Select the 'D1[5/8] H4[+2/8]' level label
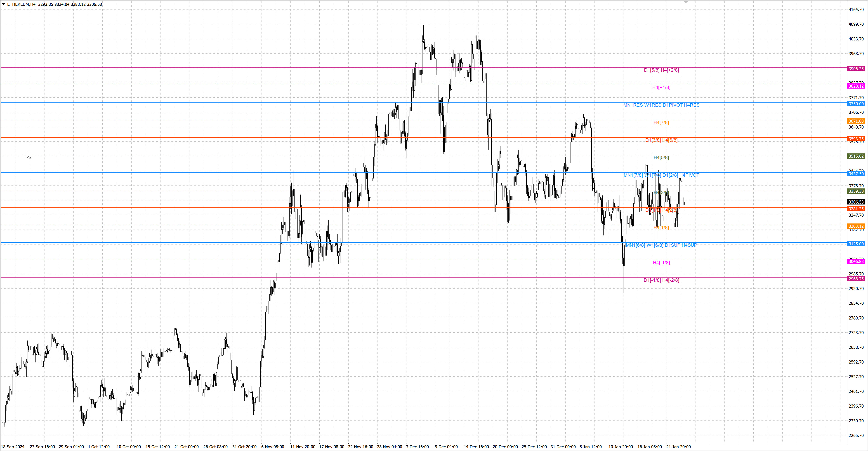The image size is (868, 451). tap(661, 70)
